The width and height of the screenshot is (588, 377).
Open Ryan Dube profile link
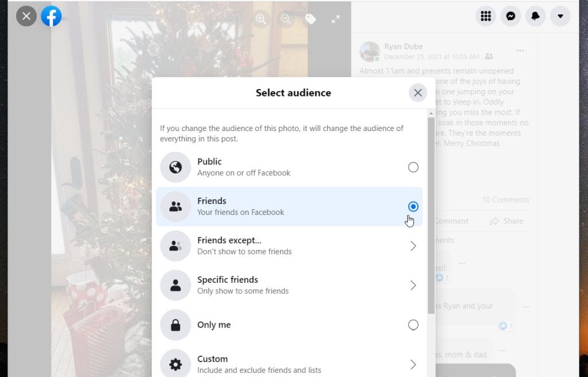click(x=403, y=47)
